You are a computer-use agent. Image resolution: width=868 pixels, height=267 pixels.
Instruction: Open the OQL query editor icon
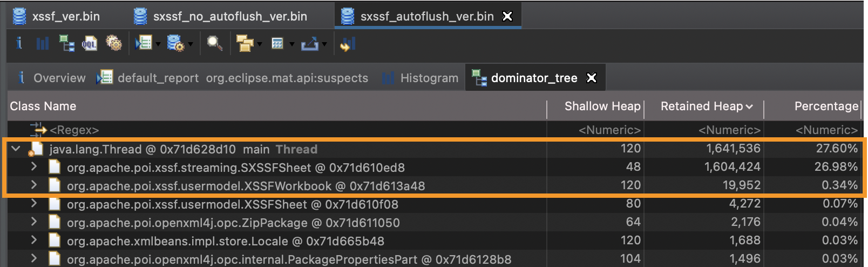(89, 43)
